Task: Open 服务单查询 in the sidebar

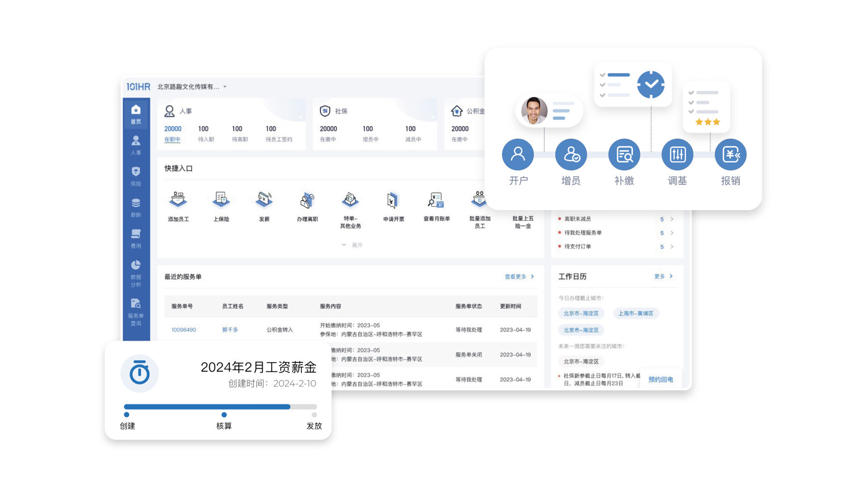Action: [136, 312]
